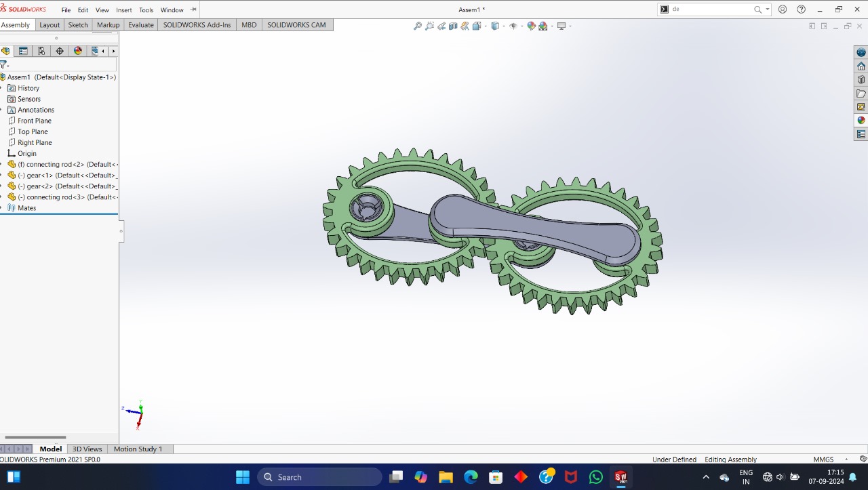Switch to the MBD ribbon tab
The image size is (868, 490).
coord(249,25)
